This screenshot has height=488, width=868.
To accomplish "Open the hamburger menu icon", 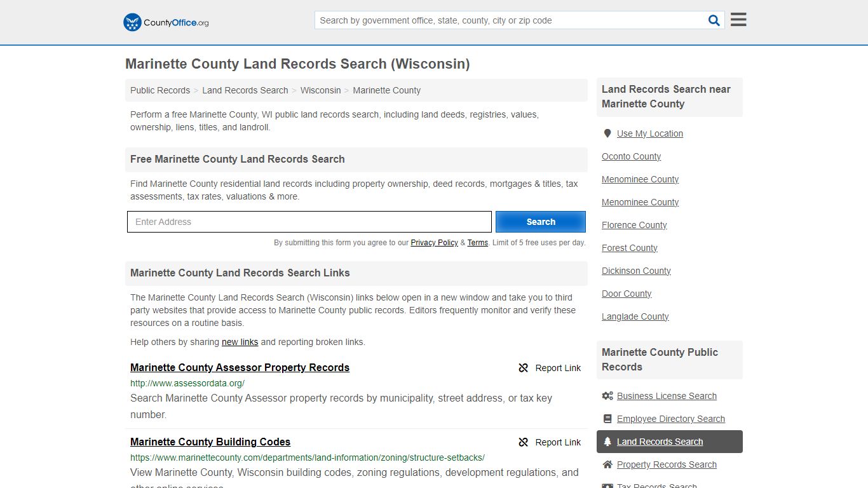I will [x=738, y=20].
